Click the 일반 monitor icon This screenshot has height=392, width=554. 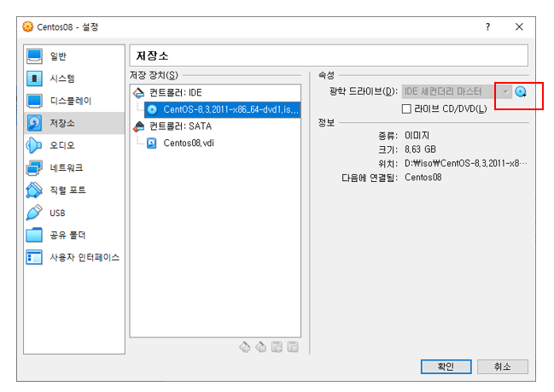(34, 56)
